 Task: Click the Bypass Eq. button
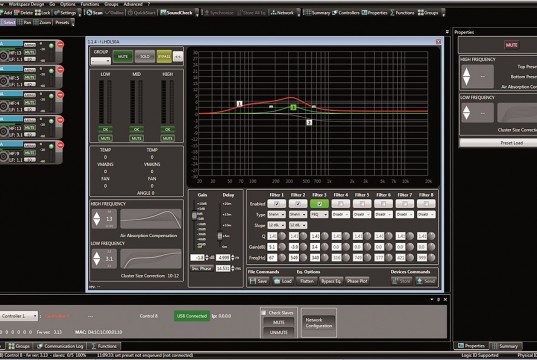point(331,281)
